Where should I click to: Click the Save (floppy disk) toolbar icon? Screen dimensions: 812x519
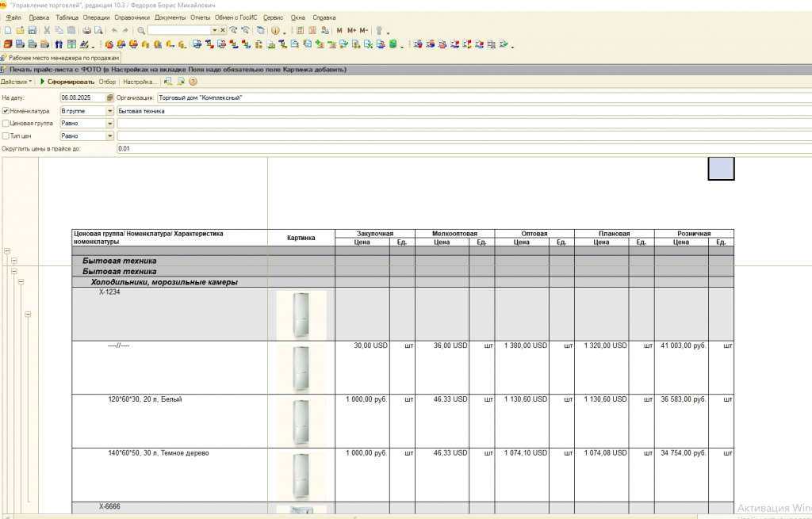click(x=33, y=30)
